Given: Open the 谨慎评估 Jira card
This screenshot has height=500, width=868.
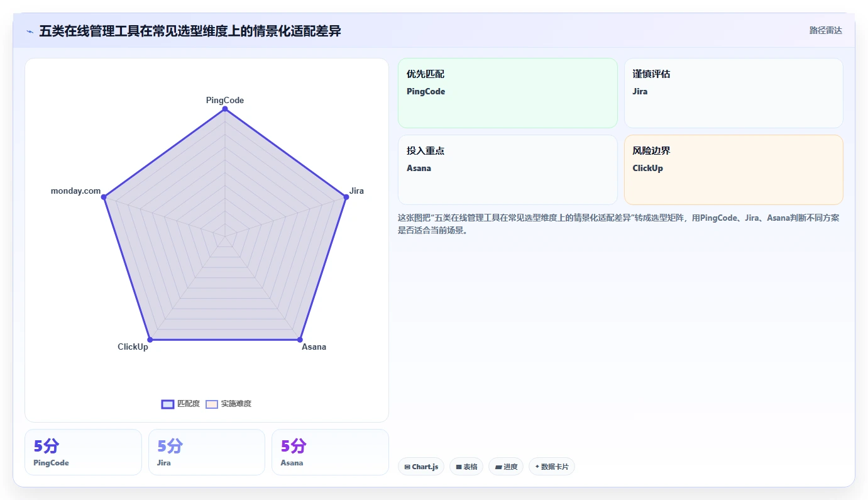Looking at the screenshot, I should (733, 93).
